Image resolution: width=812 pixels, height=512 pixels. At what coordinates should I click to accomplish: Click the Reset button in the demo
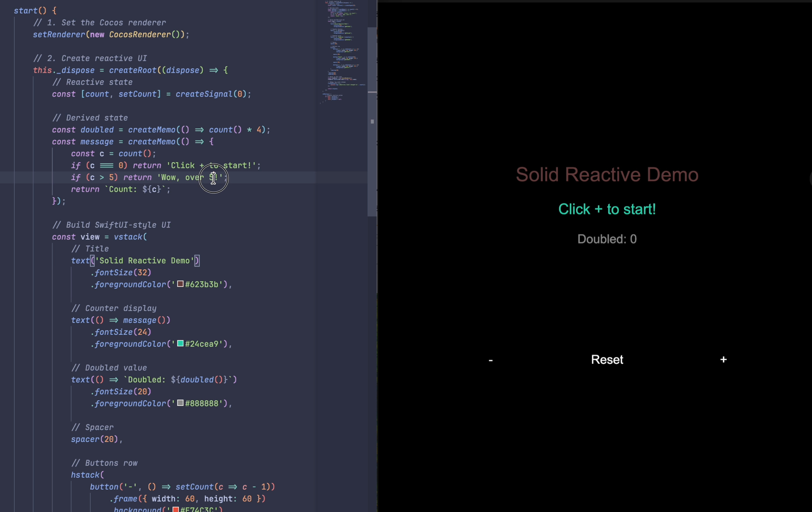(x=607, y=360)
